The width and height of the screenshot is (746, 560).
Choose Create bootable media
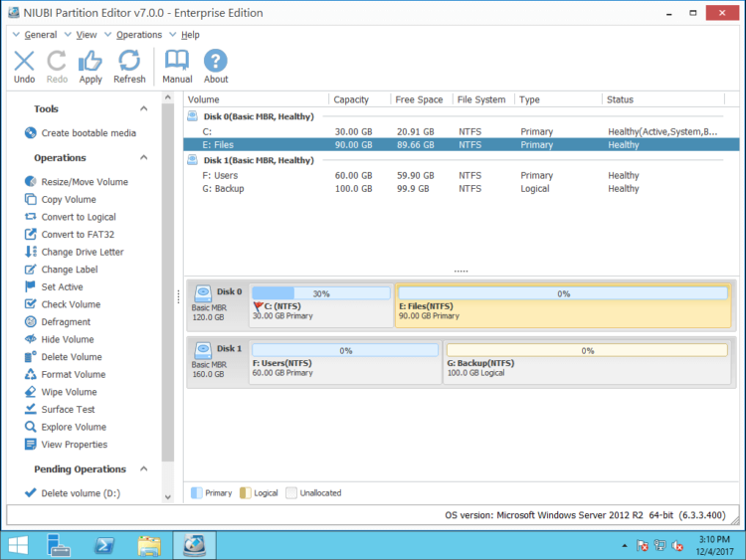80,133
